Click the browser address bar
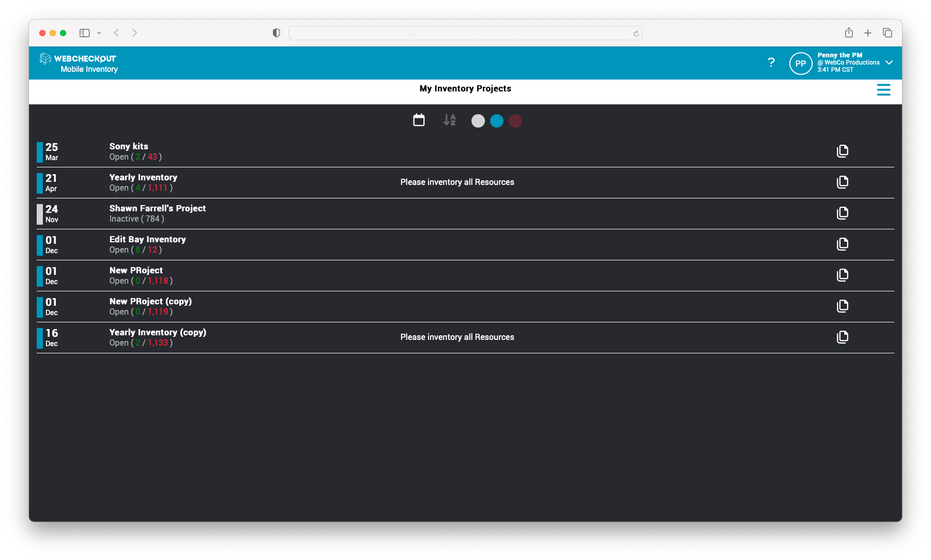Viewport: 931px width, 560px height. click(x=465, y=33)
